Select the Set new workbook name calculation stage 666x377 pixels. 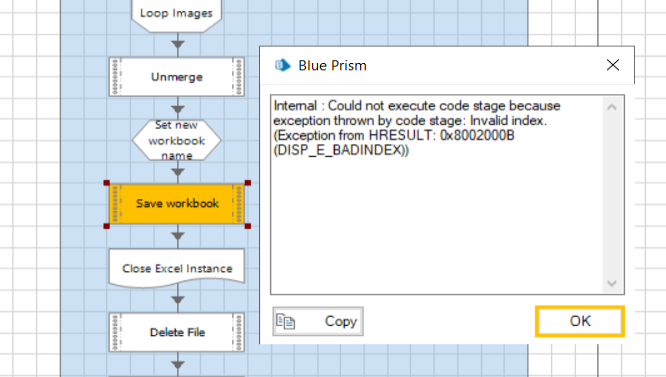[x=177, y=140]
